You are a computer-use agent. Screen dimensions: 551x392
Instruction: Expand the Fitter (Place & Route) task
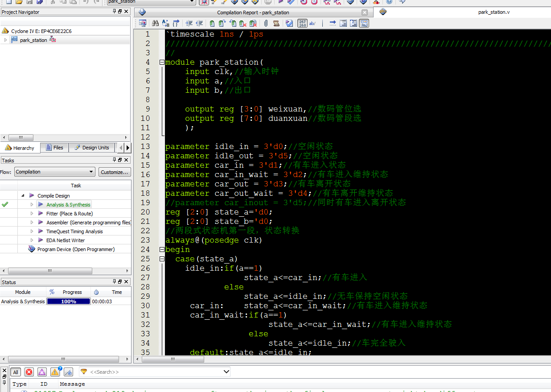coord(32,214)
